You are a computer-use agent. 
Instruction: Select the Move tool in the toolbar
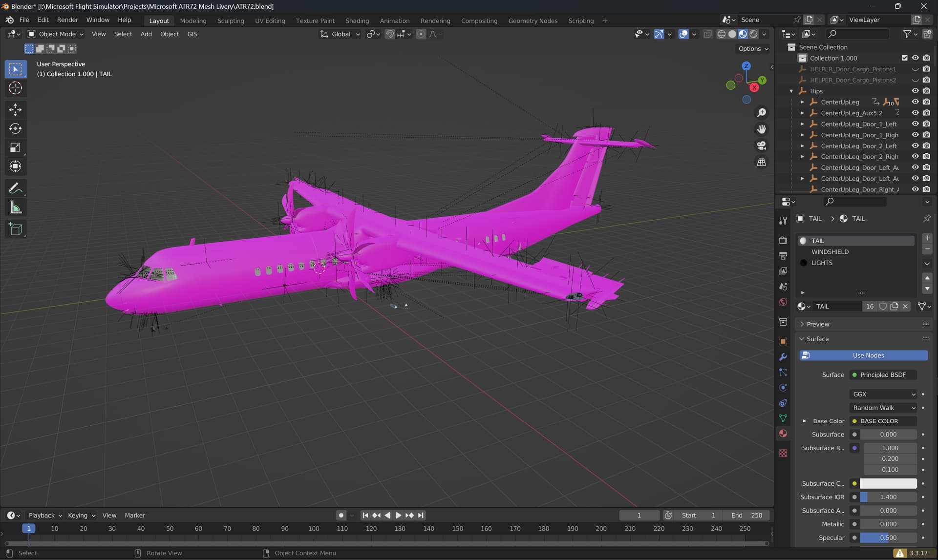tap(15, 109)
